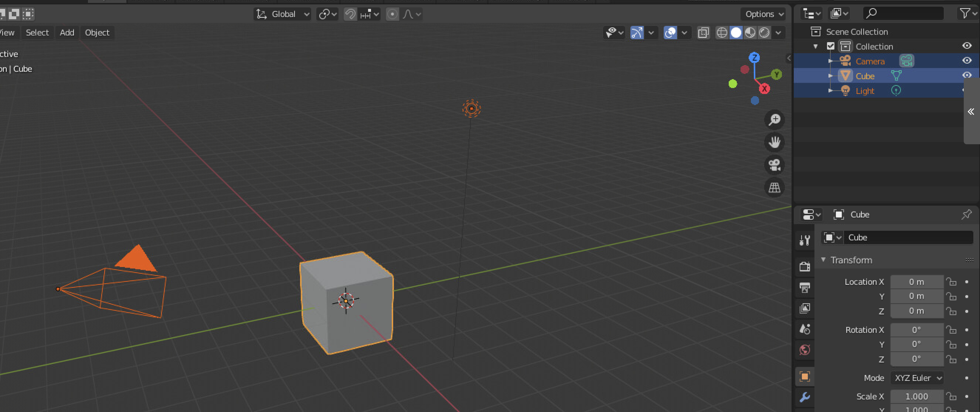
Task: Click Scale X value field
Action: pos(917,397)
